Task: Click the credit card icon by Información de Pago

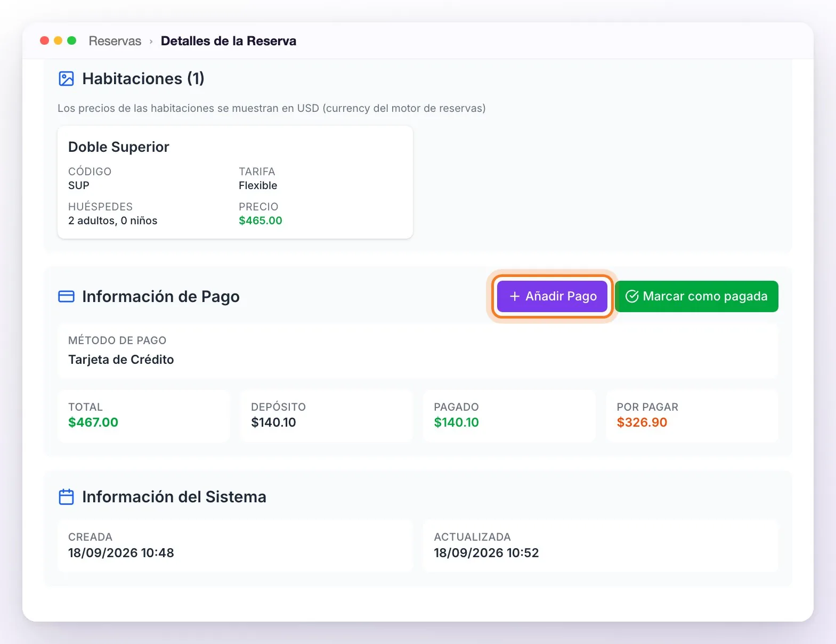Action: [x=66, y=296]
